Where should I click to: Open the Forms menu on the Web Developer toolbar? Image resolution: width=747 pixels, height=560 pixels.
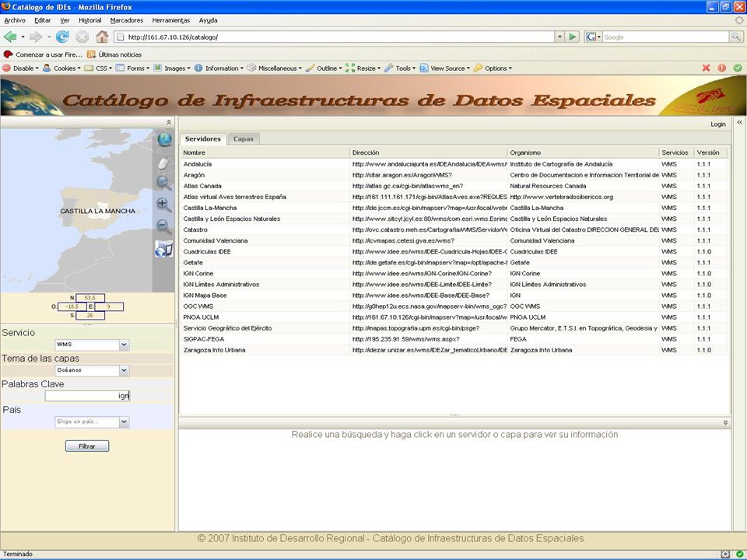pyautogui.click(x=132, y=68)
